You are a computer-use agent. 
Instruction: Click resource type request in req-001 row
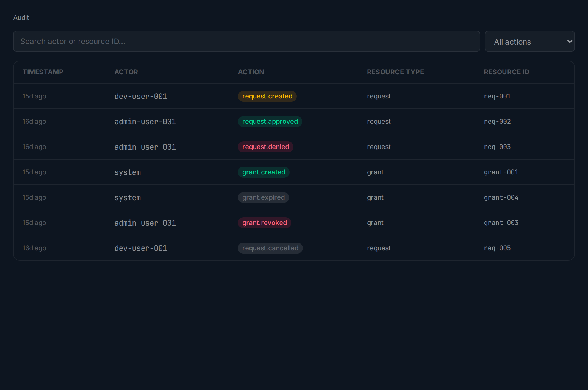379,96
